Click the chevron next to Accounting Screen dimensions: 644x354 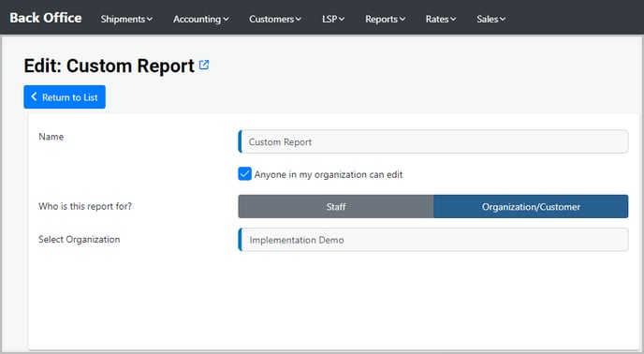coord(226,19)
